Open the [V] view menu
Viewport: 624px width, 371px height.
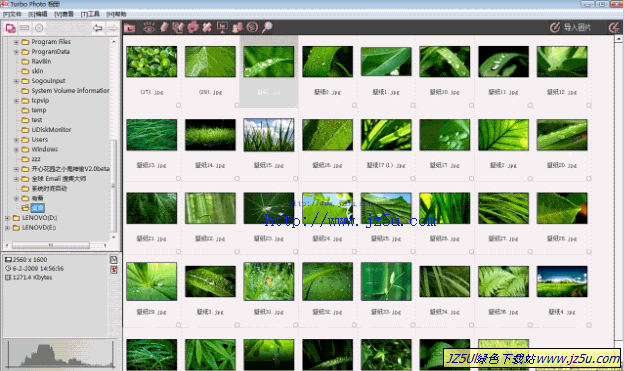pyautogui.click(x=64, y=14)
